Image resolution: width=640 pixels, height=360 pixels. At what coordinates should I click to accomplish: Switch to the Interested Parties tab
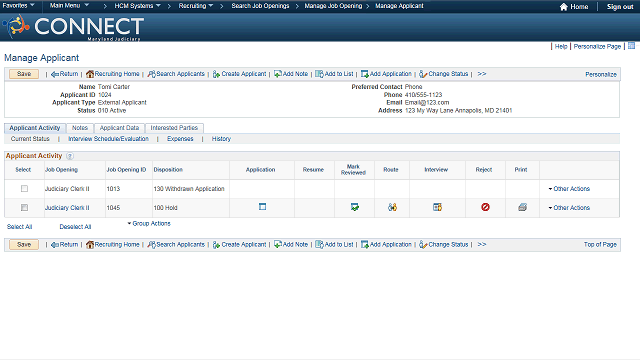(174, 128)
